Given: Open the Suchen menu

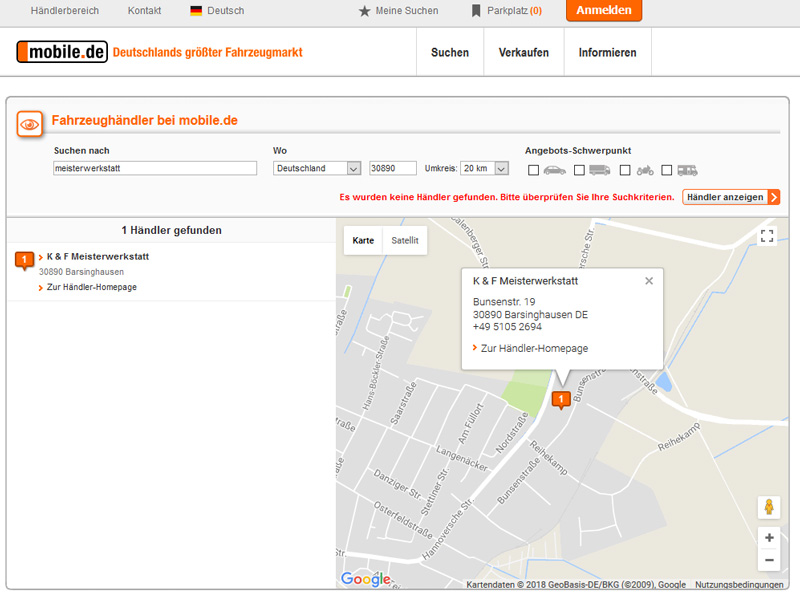Looking at the screenshot, I should pyautogui.click(x=449, y=53).
